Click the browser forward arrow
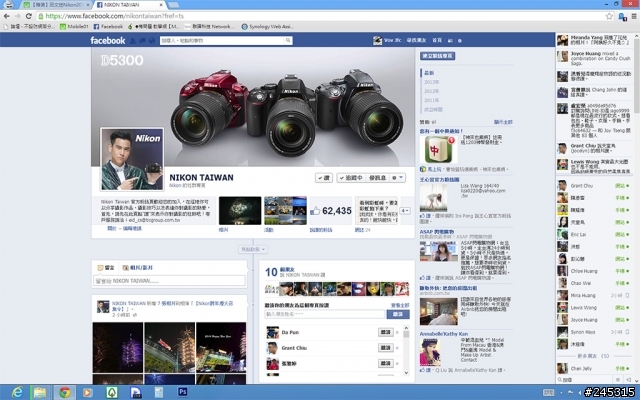Viewport: 640px width, 400px height. coord(18,16)
